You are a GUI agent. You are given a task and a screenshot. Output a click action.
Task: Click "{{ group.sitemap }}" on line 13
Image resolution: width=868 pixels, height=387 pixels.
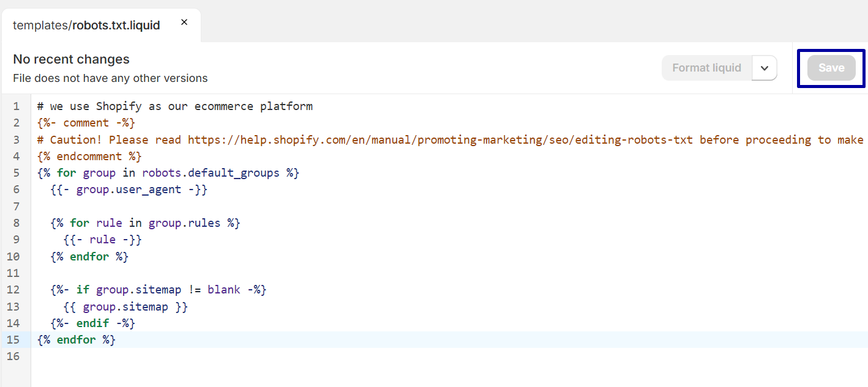(125, 306)
